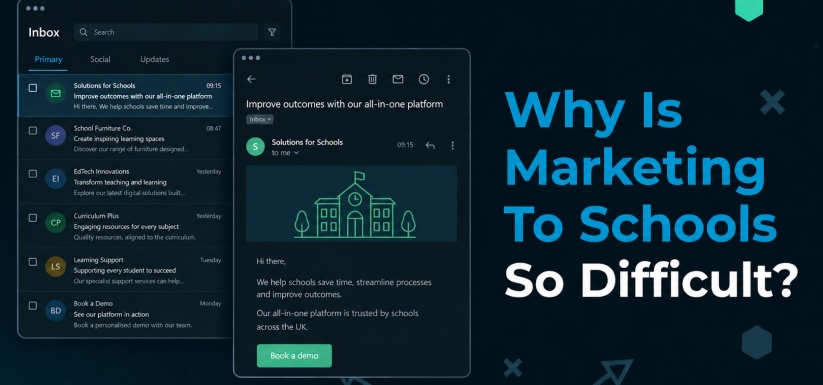Viewport: 823px width, 385px height.
Task: Click the Inbox heading title
Action: [x=44, y=33]
